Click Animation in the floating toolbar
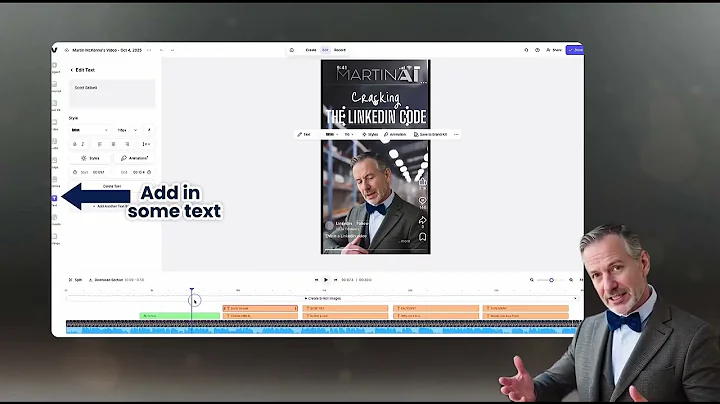 (395, 135)
